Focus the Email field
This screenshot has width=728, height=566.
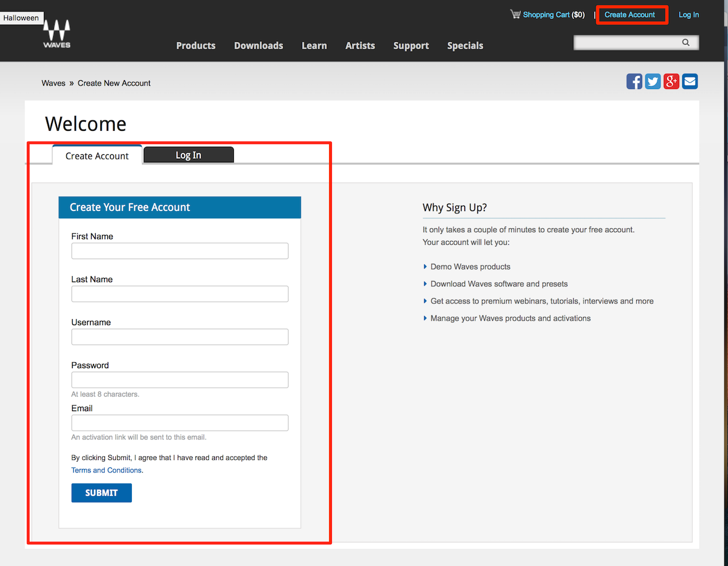point(180,423)
